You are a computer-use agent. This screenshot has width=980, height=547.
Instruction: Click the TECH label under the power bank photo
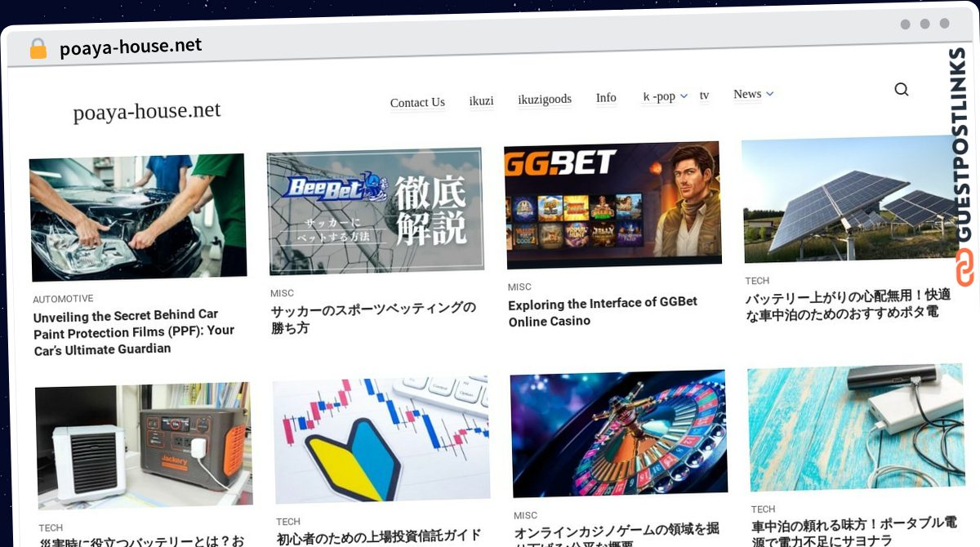(x=764, y=509)
